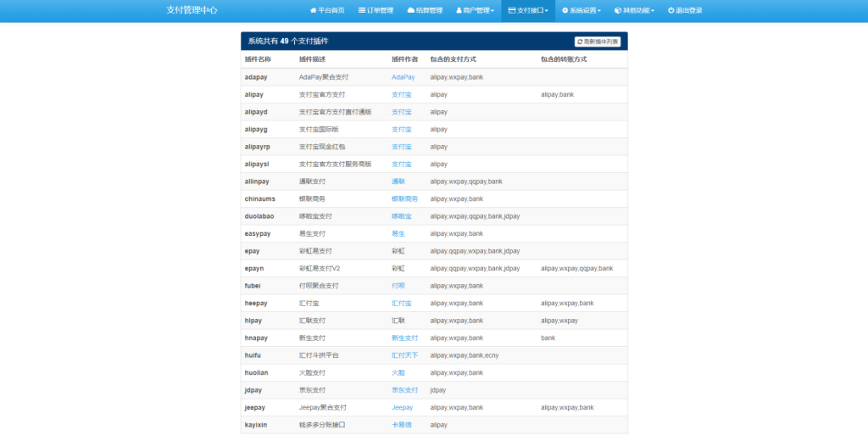Open 支付宝 author link in alipay row
The height and width of the screenshot is (441, 868).
pyautogui.click(x=401, y=95)
